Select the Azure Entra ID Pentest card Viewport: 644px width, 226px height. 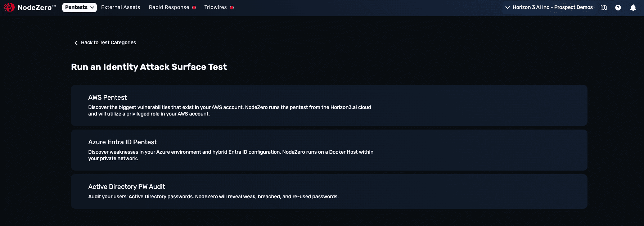pyautogui.click(x=329, y=150)
